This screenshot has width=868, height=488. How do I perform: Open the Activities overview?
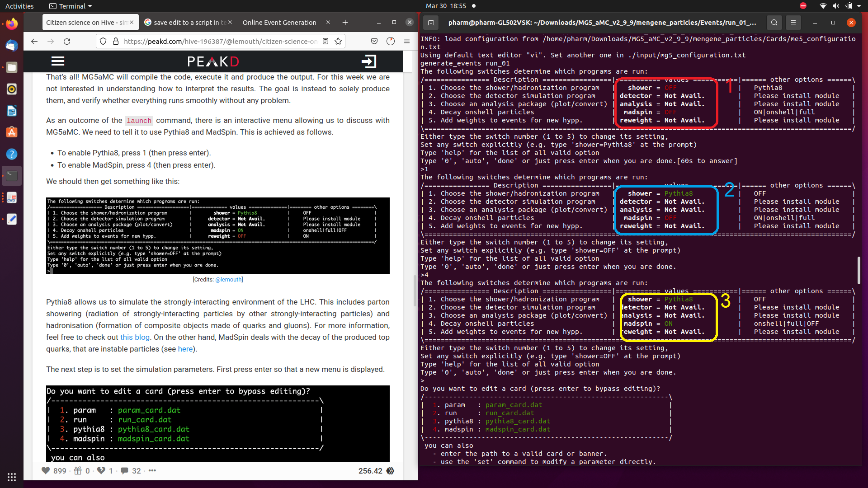tap(19, 6)
